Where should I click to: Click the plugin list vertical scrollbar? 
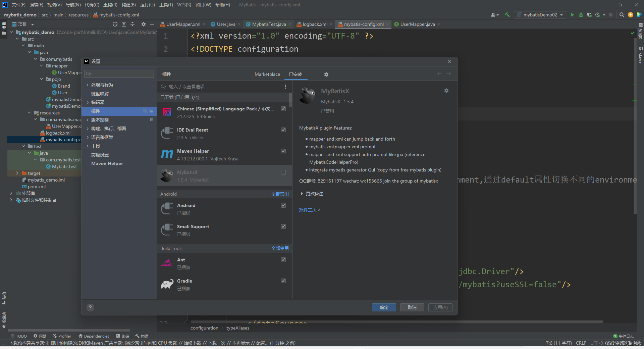(x=290, y=100)
